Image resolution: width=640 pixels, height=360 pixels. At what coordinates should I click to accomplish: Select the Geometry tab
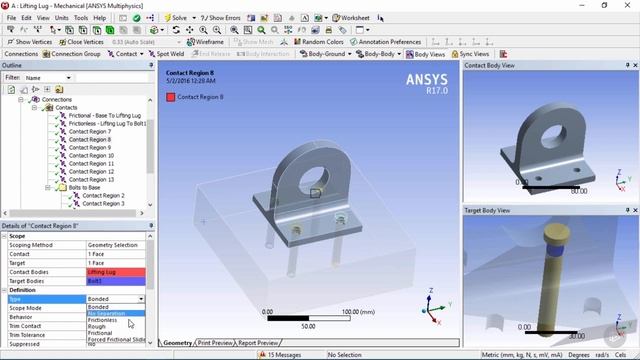178,343
